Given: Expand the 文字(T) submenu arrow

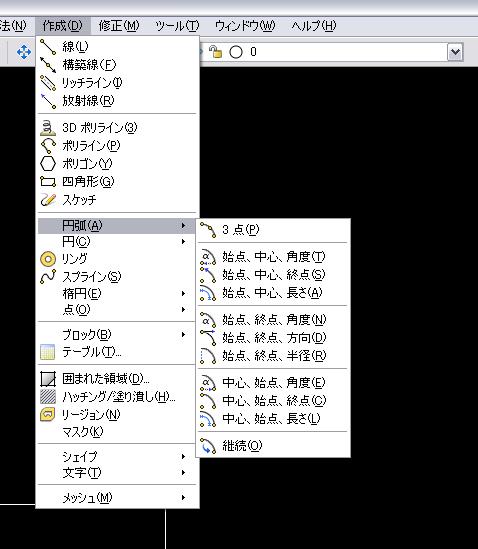Looking at the screenshot, I should pos(183,473).
